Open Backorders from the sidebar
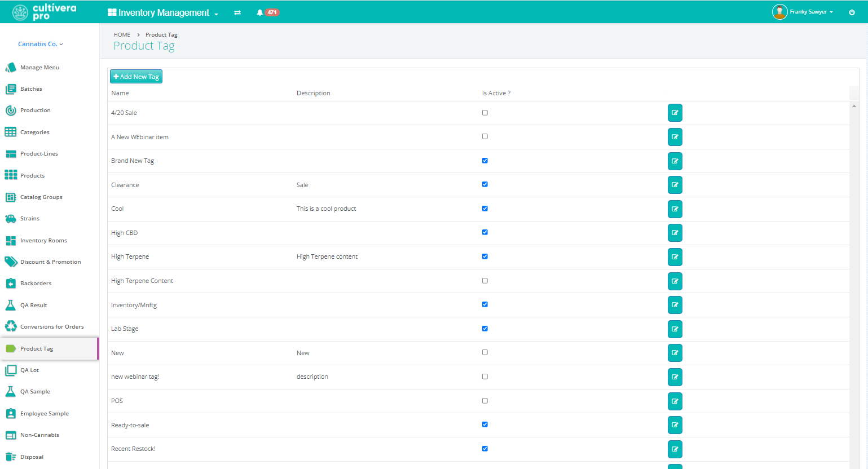The image size is (868, 469). (x=36, y=284)
